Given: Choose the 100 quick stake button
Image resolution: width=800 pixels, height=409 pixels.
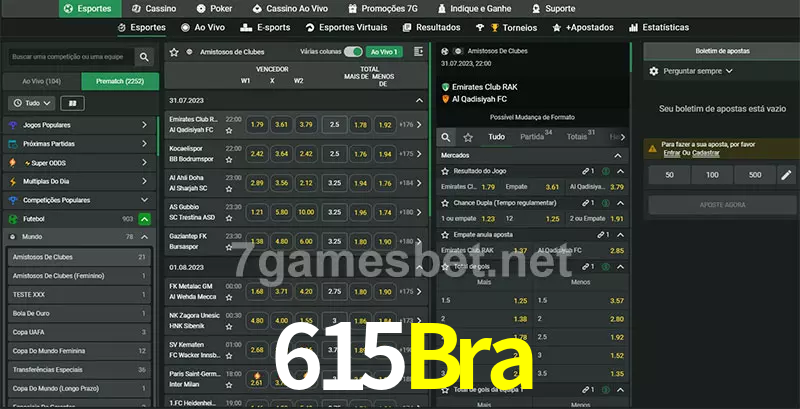Looking at the screenshot, I should click(x=712, y=175).
